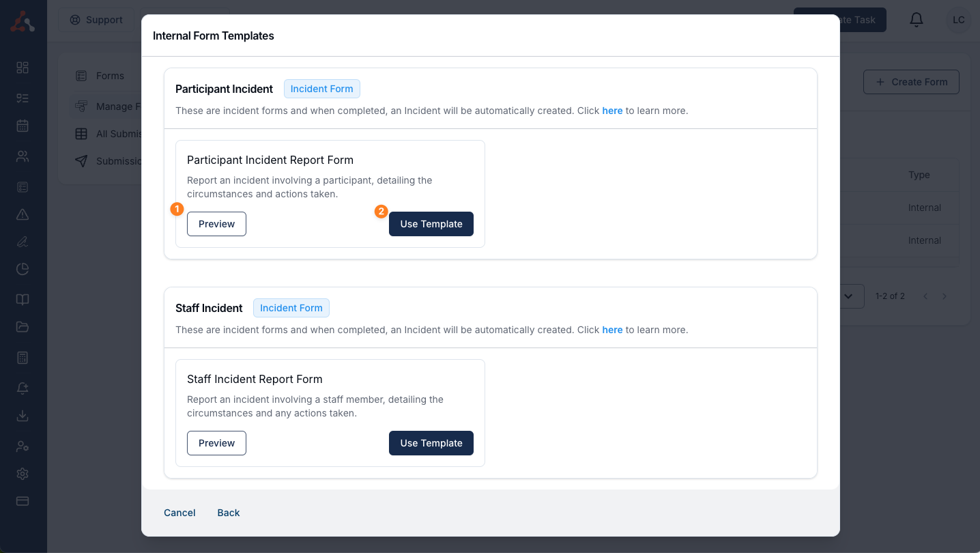Use the Staff Incident Report Form template
Screen dimensions: 980x553
click(x=431, y=443)
